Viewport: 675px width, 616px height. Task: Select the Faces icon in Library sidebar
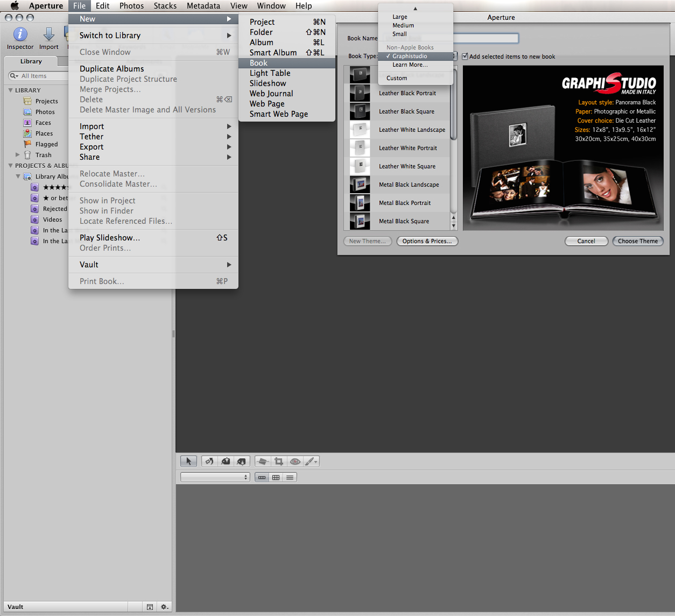(x=27, y=123)
